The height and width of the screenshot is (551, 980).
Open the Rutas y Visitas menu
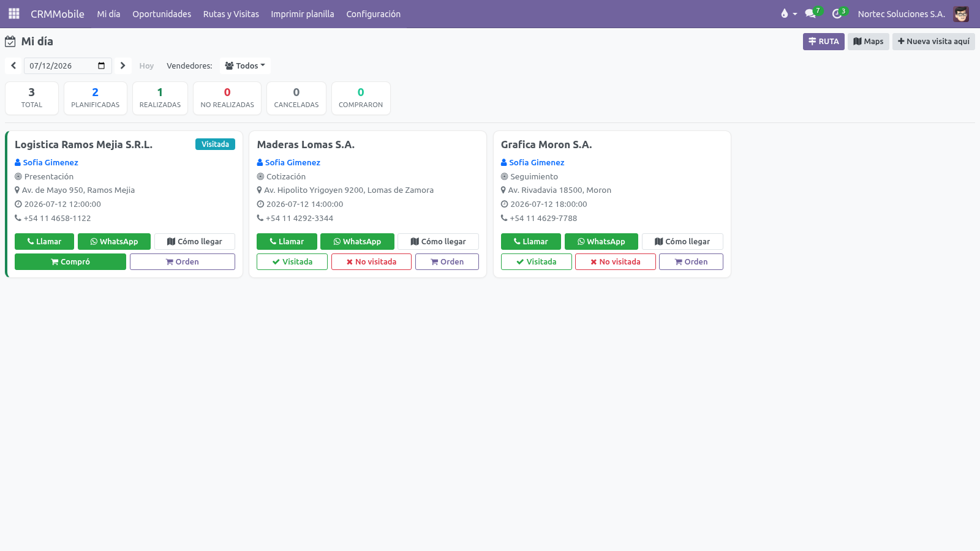231,14
